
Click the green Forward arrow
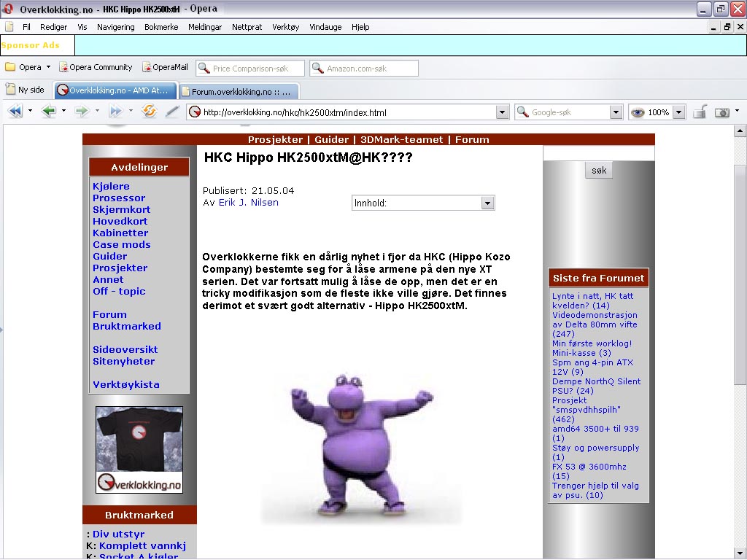pos(82,112)
